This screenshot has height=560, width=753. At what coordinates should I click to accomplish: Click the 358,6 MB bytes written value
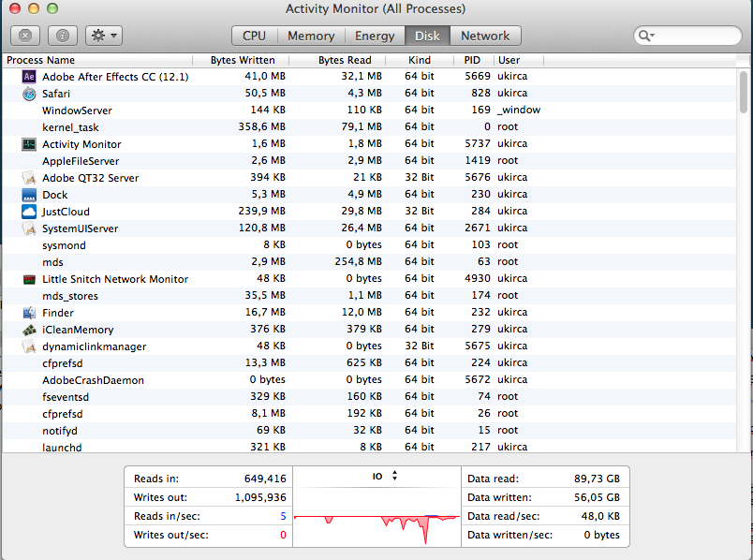[x=261, y=126]
